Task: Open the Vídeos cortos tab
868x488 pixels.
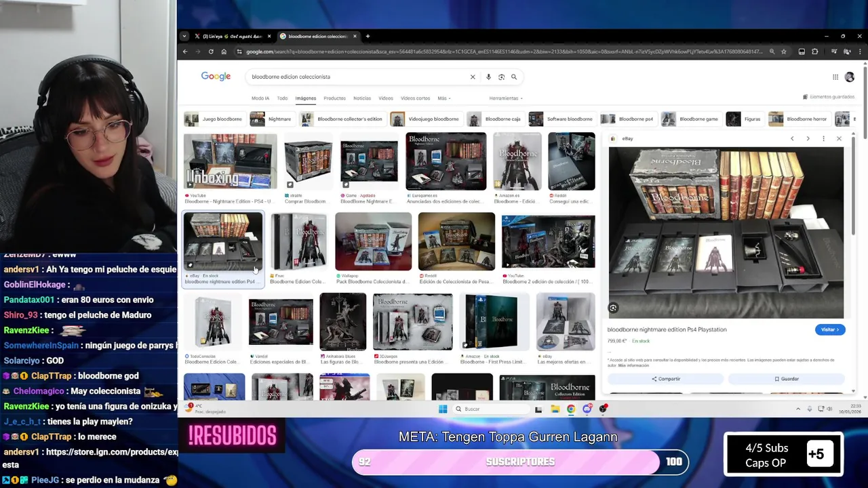Action: click(x=415, y=98)
